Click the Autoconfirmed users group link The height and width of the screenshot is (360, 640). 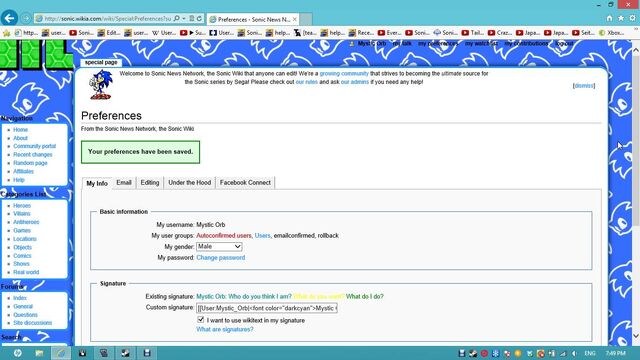click(x=224, y=236)
